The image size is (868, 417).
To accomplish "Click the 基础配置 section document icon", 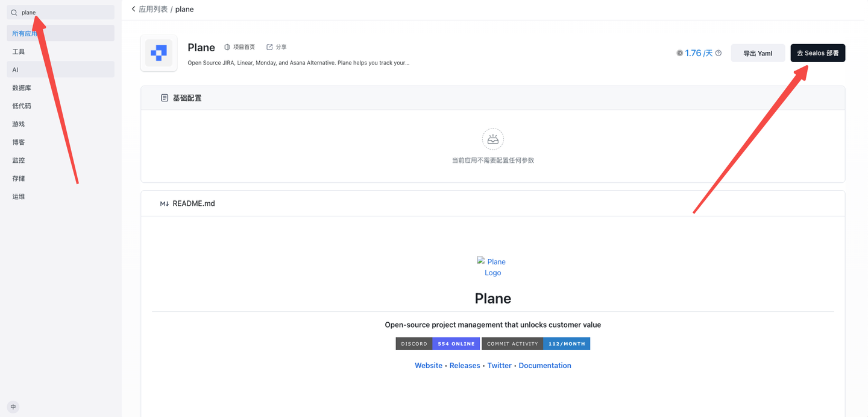I will [165, 98].
